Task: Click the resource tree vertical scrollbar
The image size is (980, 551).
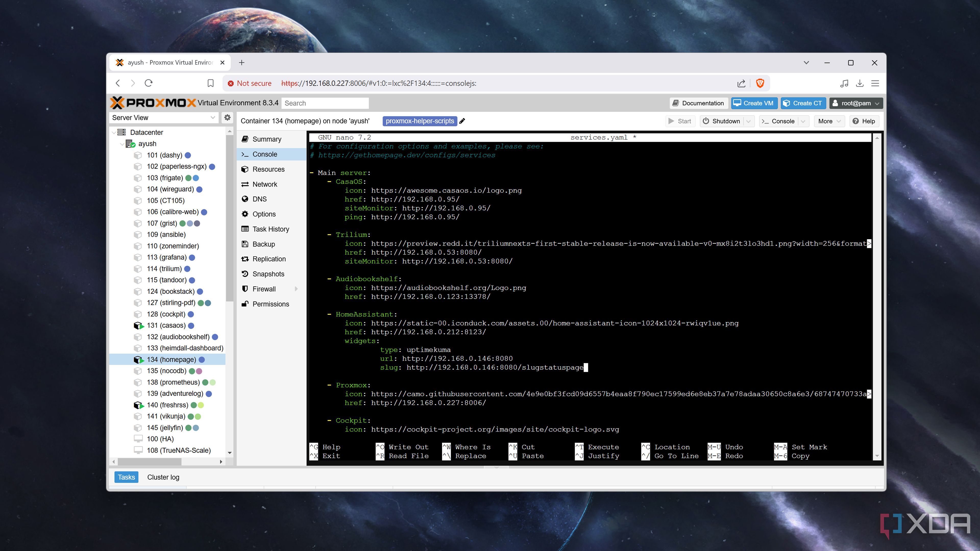Action: click(x=229, y=219)
